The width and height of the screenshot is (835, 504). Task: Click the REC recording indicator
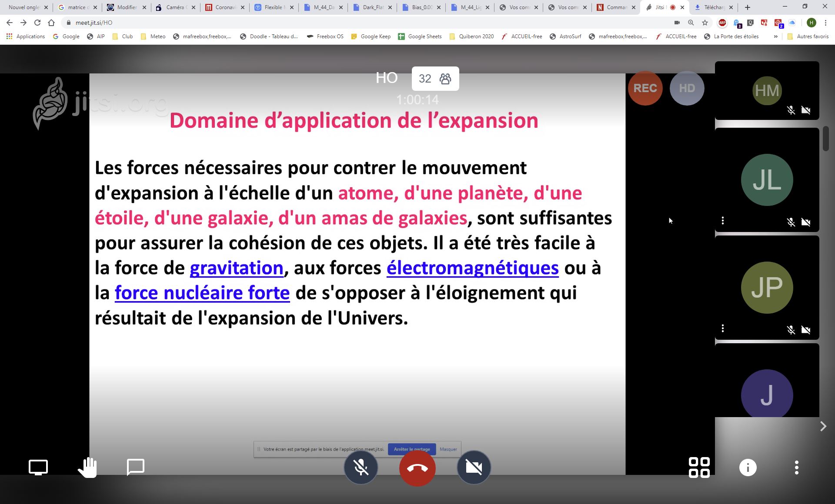pos(645,88)
